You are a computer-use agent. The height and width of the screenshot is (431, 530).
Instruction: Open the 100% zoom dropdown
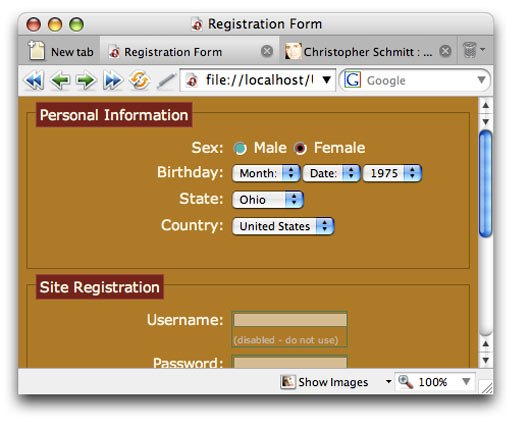pyautogui.click(x=466, y=382)
